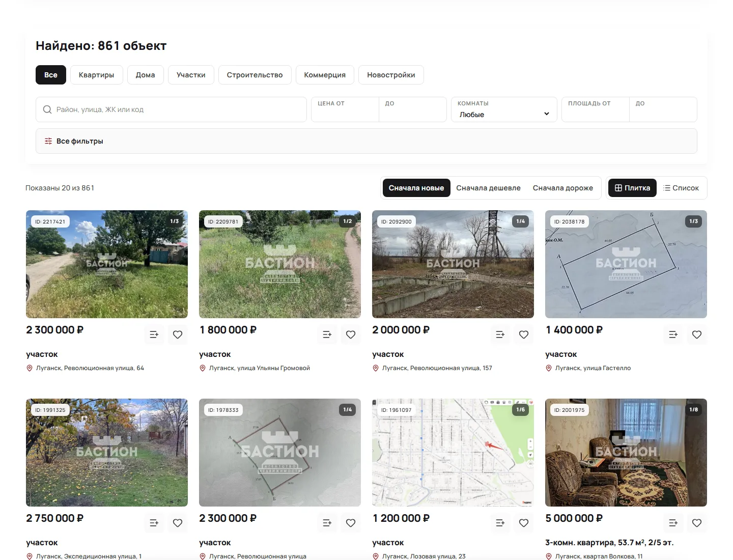Add the 1 200 000 ₽ listing to compare

pos(500,523)
